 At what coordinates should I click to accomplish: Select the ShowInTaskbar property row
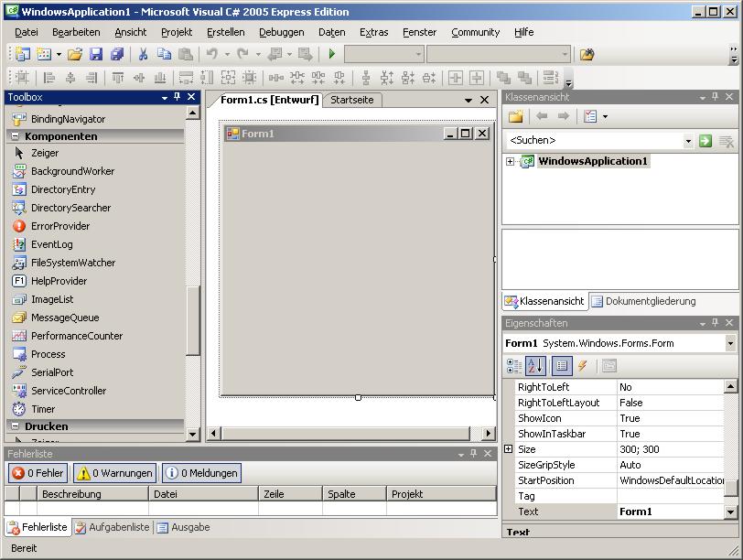click(x=619, y=434)
